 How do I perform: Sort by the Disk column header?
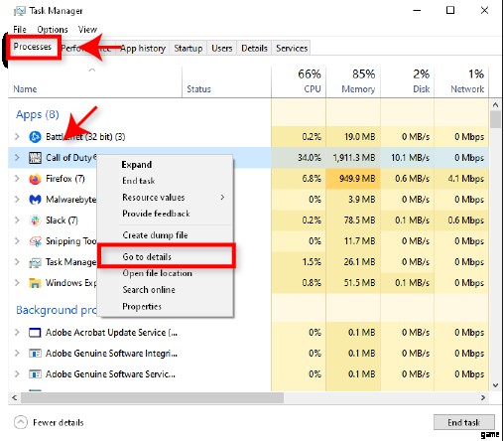(407, 82)
